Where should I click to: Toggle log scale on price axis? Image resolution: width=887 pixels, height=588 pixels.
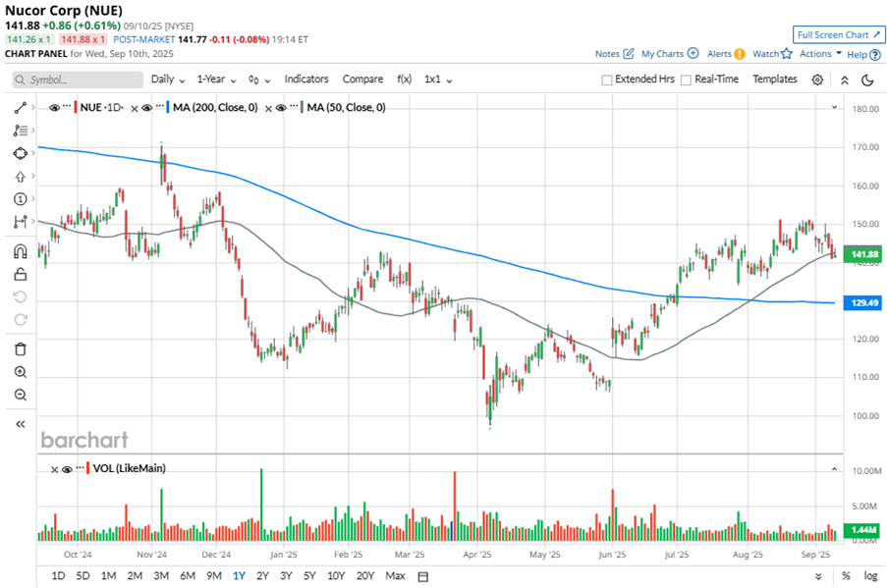870,575
